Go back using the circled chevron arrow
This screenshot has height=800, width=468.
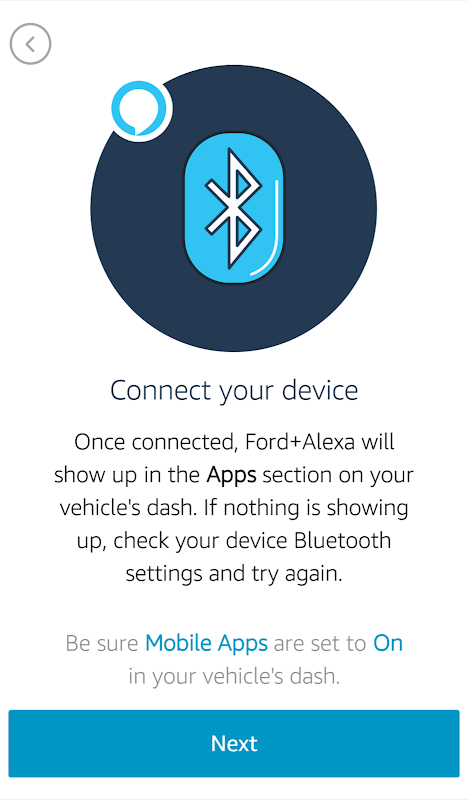[x=31, y=44]
